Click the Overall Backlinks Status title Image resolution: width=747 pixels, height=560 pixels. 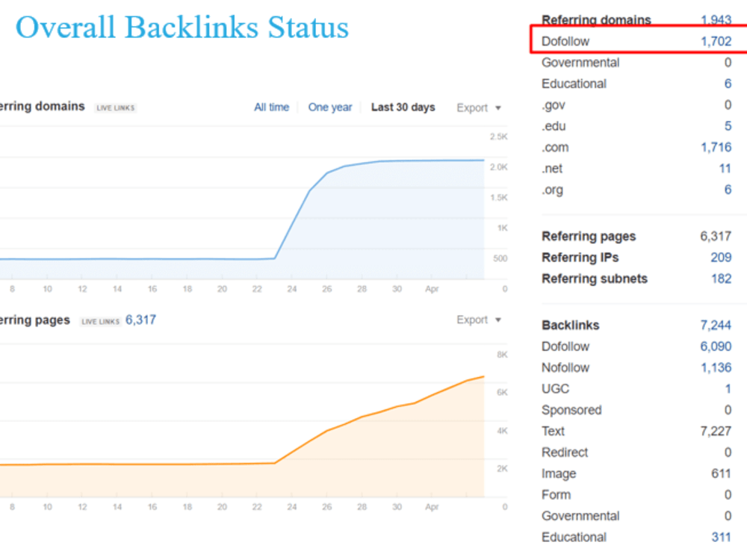coord(182,27)
